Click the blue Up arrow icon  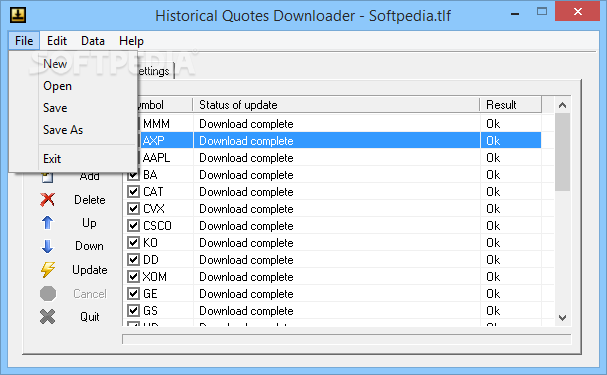pos(48,223)
